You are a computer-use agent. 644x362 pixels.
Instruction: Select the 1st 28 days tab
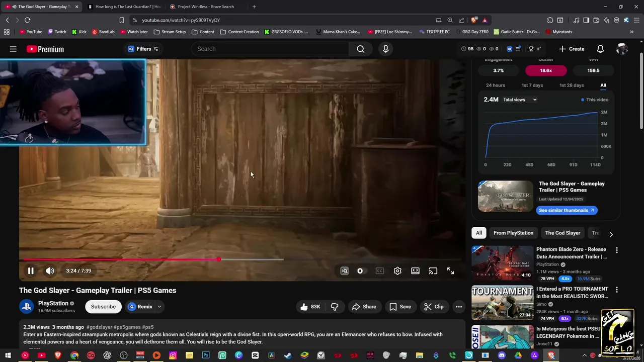[x=572, y=85]
